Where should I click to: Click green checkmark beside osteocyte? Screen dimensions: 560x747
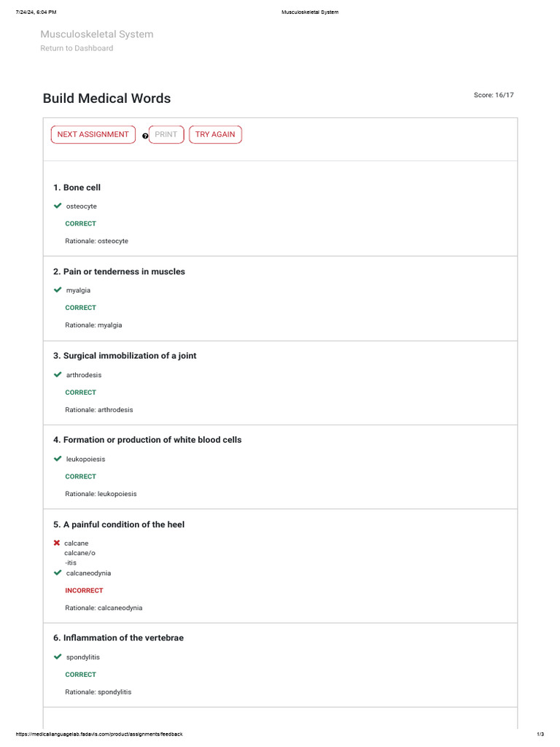(x=58, y=206)
